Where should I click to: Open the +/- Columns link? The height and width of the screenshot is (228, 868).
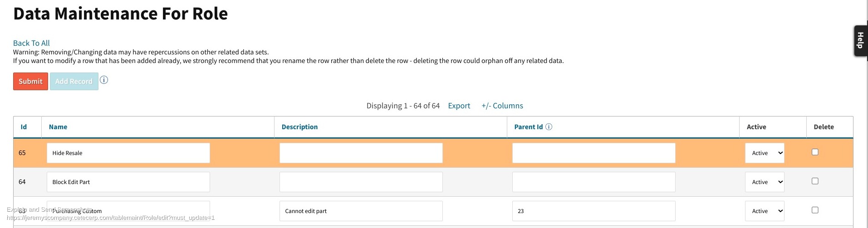(x=502, y=106)
